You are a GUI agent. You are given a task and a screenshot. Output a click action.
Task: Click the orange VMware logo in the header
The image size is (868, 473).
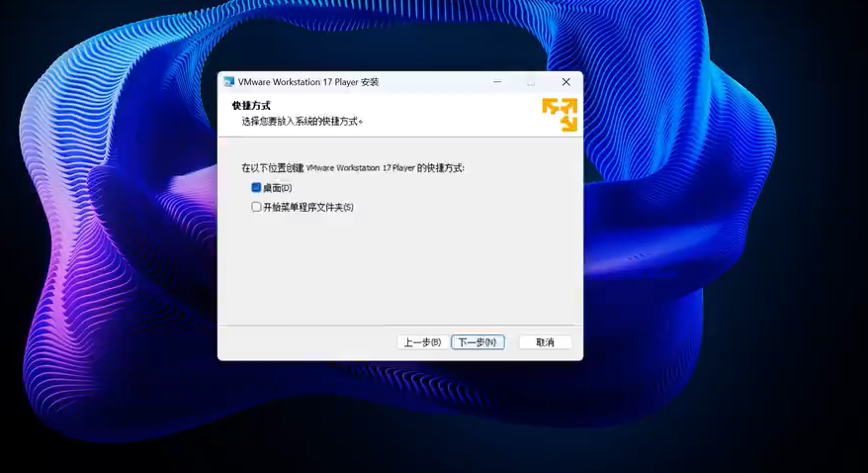560,115
